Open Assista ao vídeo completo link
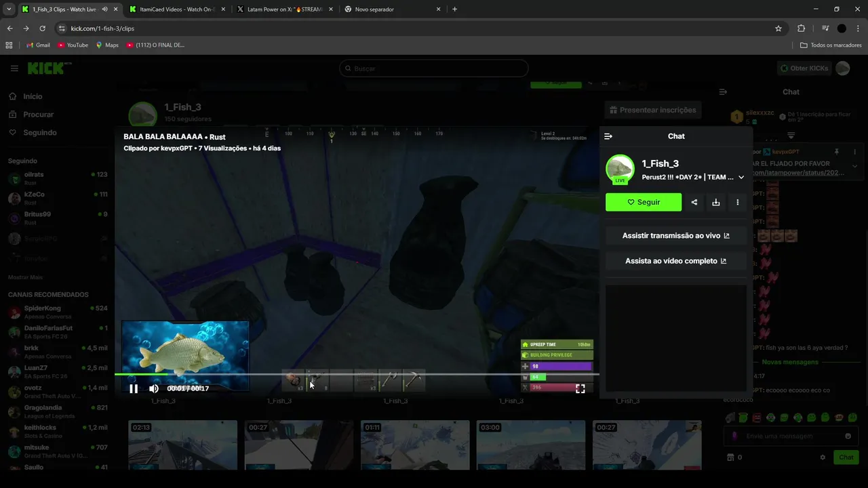The width and height of the screenshot is (868, 488). point(676,261)
